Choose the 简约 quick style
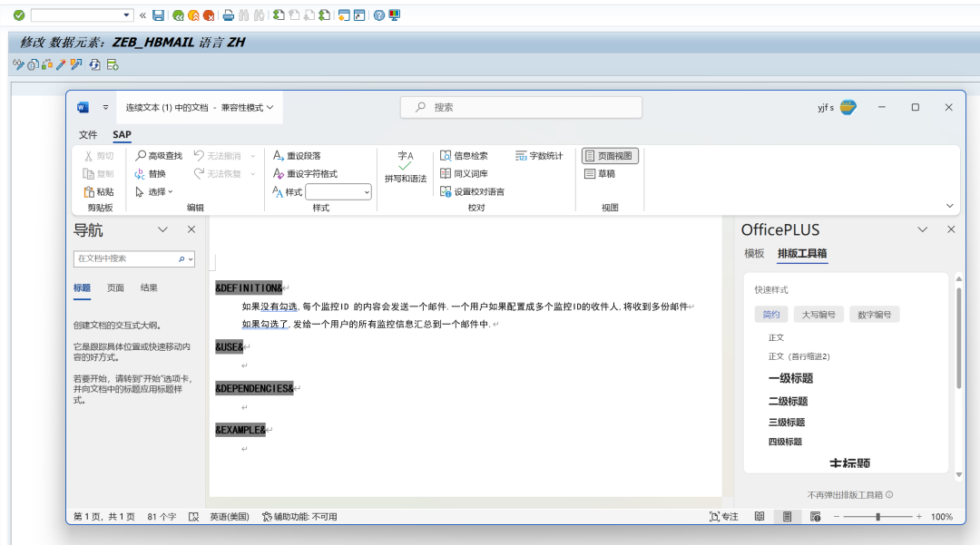980x545 pixels. pyautogui.click(x=770, y=315)
